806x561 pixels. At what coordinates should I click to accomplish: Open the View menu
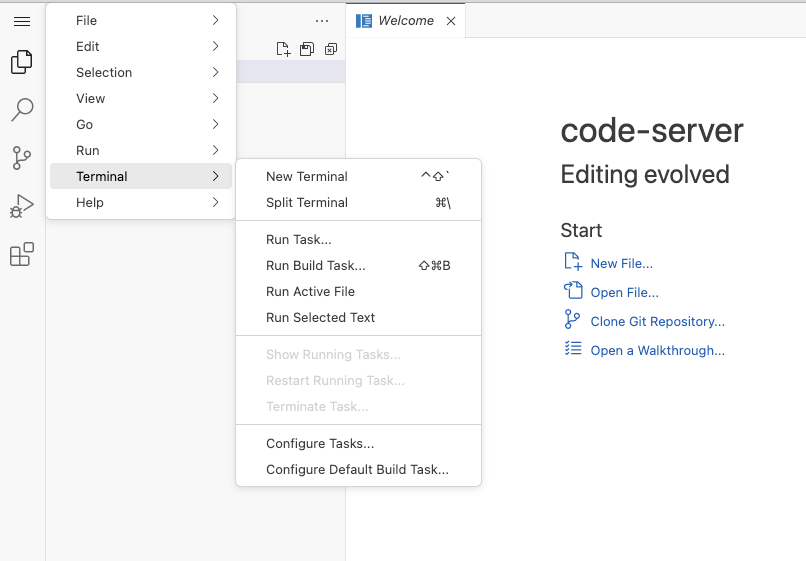pos(141,98)
